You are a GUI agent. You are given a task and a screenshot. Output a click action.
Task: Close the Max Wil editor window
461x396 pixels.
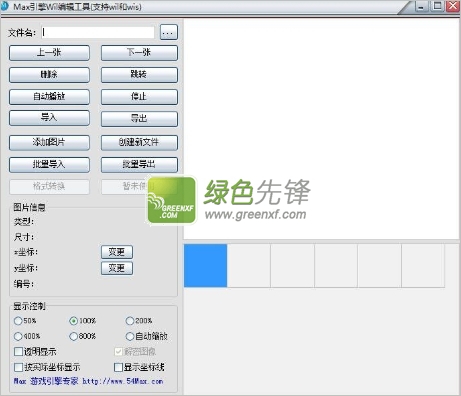tap(453, 6)
